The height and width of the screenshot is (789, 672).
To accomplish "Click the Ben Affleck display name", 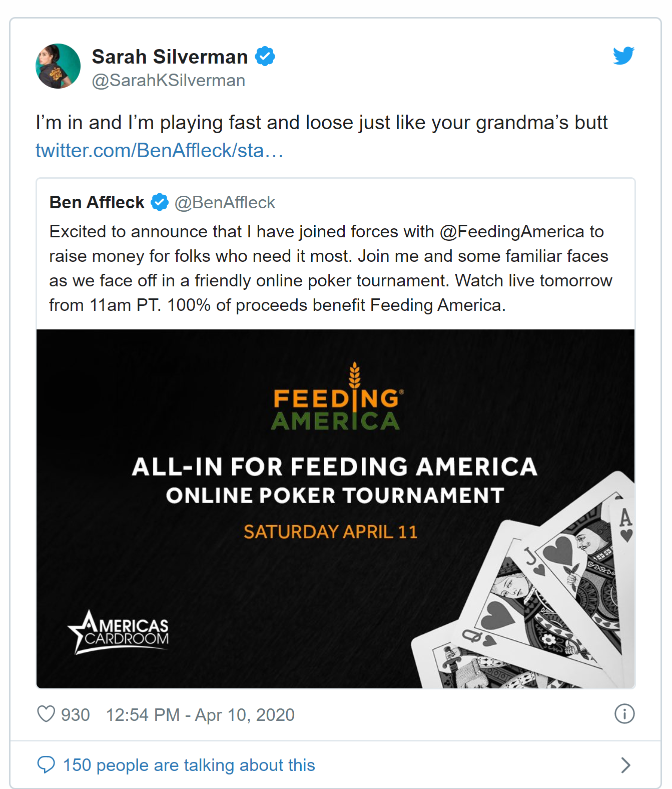I will pyautogui.click(x=97, y=202).
